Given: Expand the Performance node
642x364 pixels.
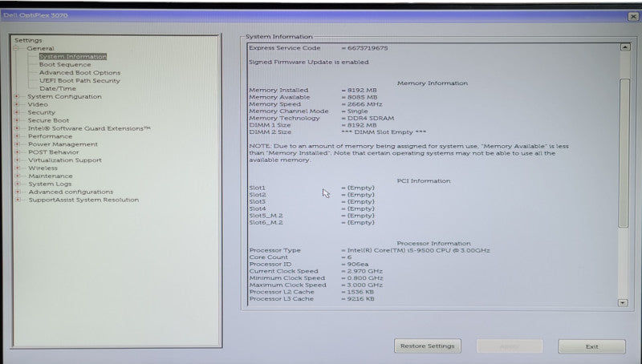Looking at the screenshot, I should pos(17,136).
